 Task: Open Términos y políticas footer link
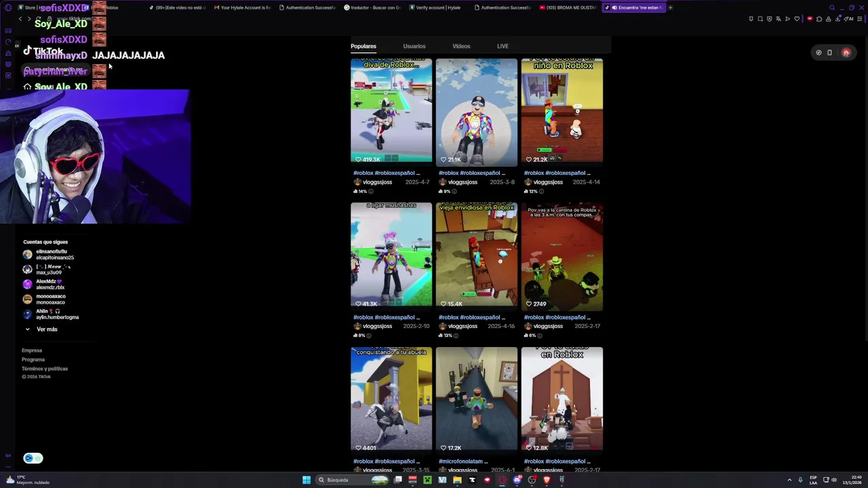[x=45, y=369]
